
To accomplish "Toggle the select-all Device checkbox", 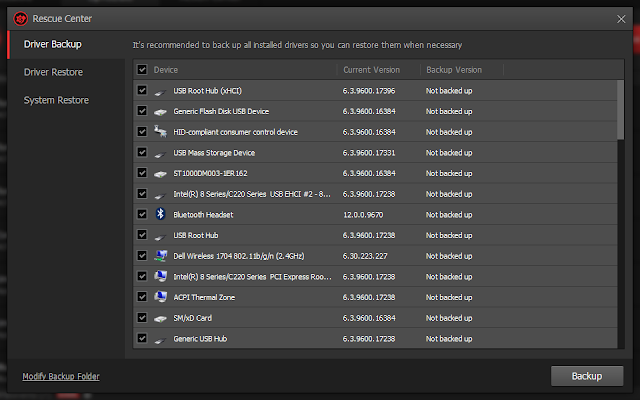I will (x=142, y=70).
